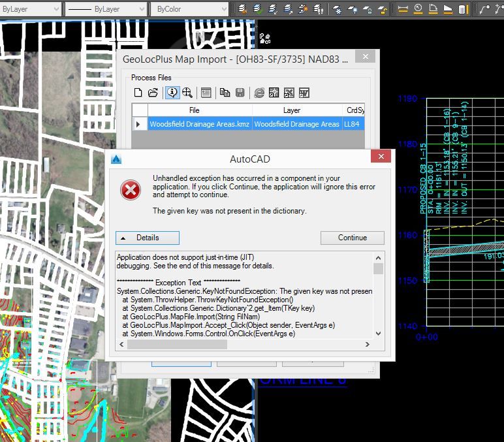504x442 pixels.
Task: Select the Measure Area tool
Action: [448, 9]
